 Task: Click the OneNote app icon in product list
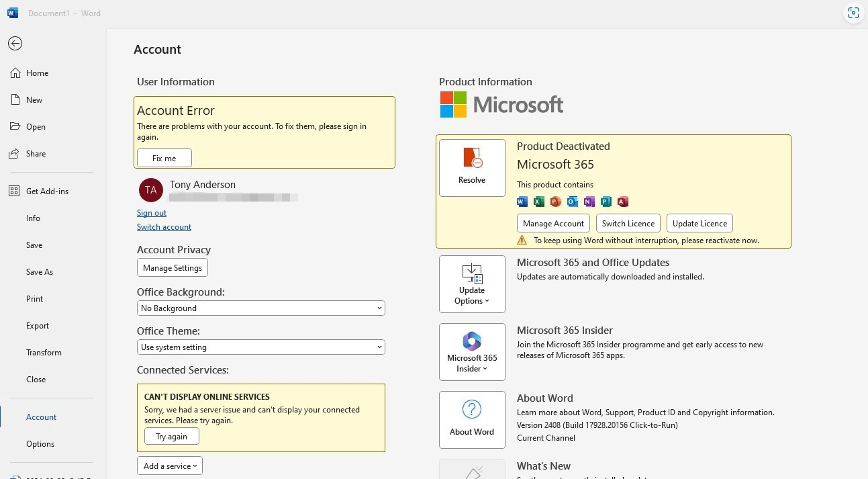589,202
